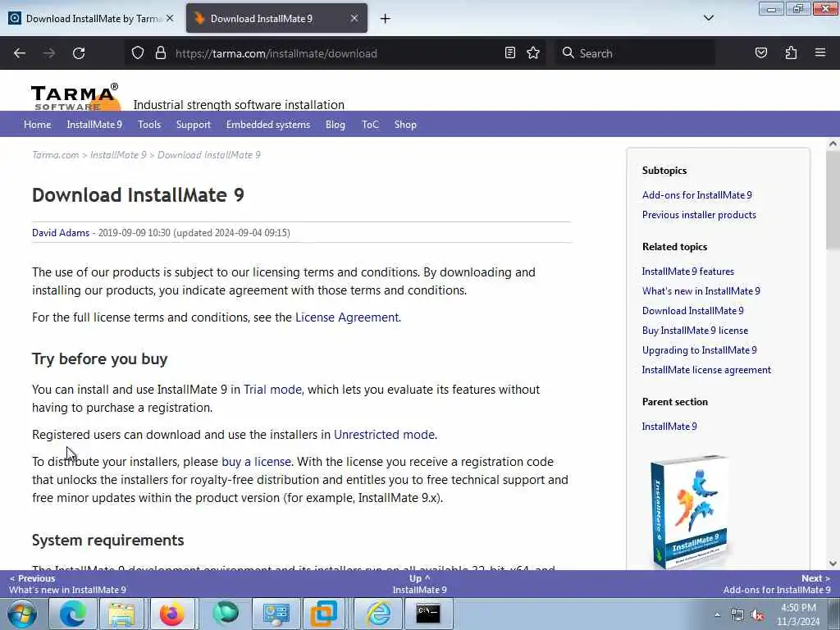This screenshot has height=630, width=840.
Task: Open the Shop navigation item
Action: pos(405,125)
